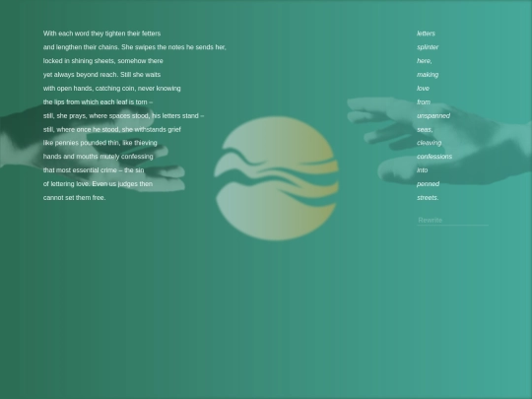Click the line 'and lengthen their chains. She swipes the notes'
The height and width of the screenshot is (399, 532).
pos(135,47)
